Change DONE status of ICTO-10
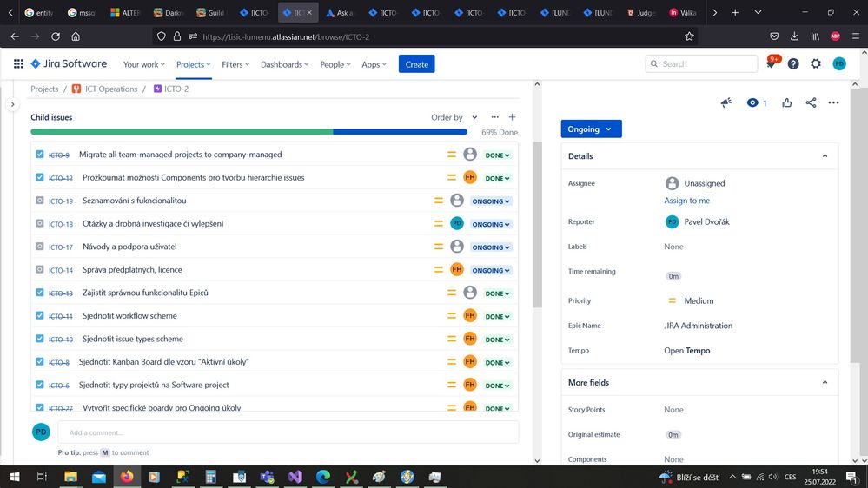The height and width of the screenshot is (488, 868). tap(497, 340)
